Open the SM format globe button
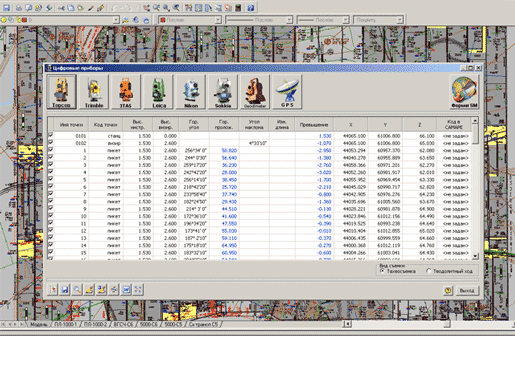The height and width of the screenshot is (386, 515). coord(464,92)
